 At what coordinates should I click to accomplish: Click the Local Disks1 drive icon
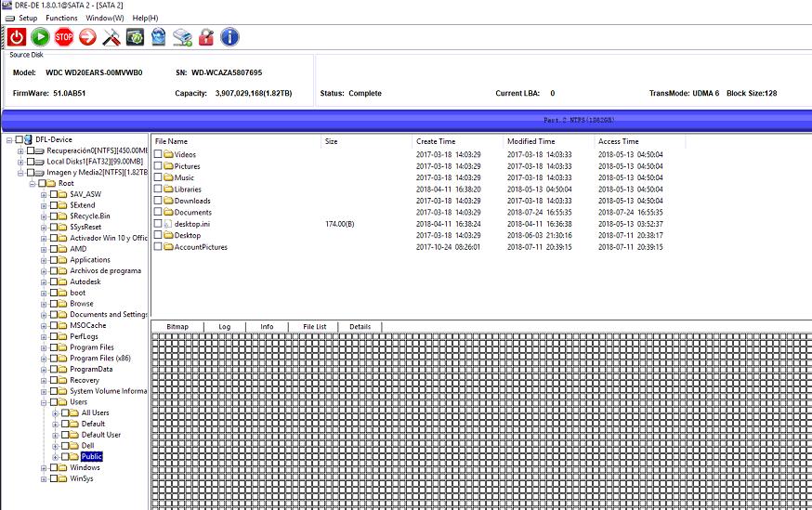click(x=40, y=162)
